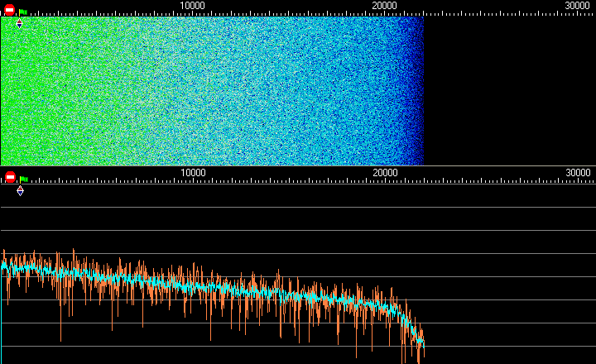Click the 20000 label on the spectrogram ruler
Viewport: 596px width, 364px height.
click(x=385, y=6)
